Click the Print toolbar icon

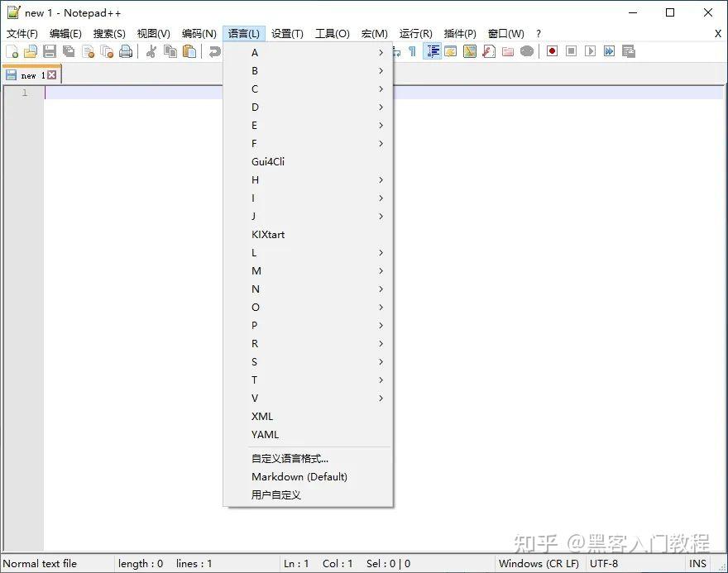coord(125,50)
